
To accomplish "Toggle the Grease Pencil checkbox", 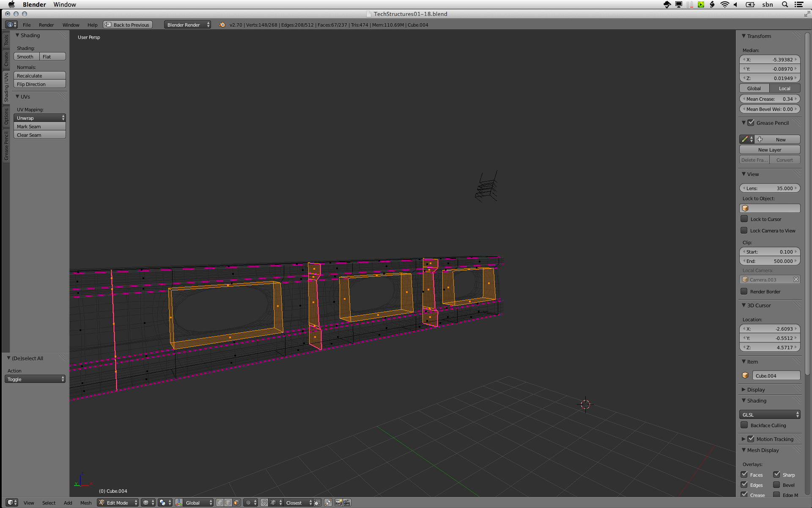I will tap(751, 123).
